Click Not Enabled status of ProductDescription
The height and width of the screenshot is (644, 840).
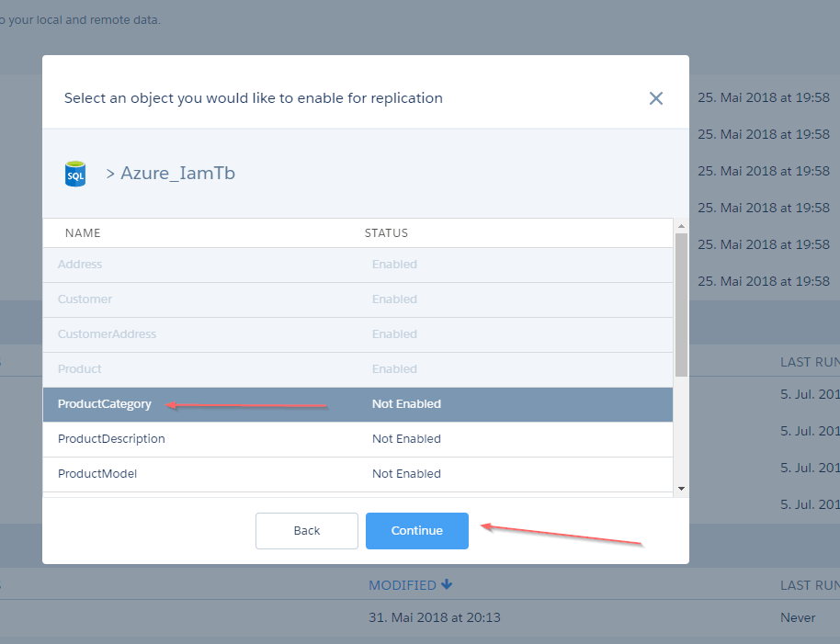pos(406,439)
